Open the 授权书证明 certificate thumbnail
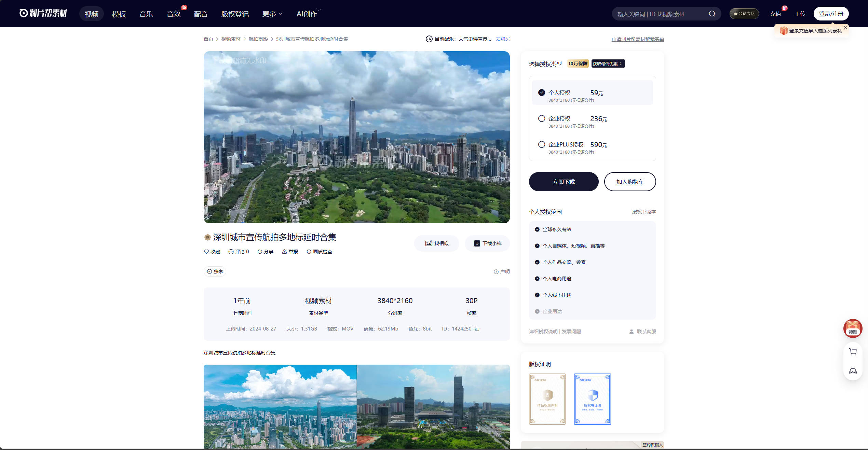868x450 pixels. coord(592,399)
